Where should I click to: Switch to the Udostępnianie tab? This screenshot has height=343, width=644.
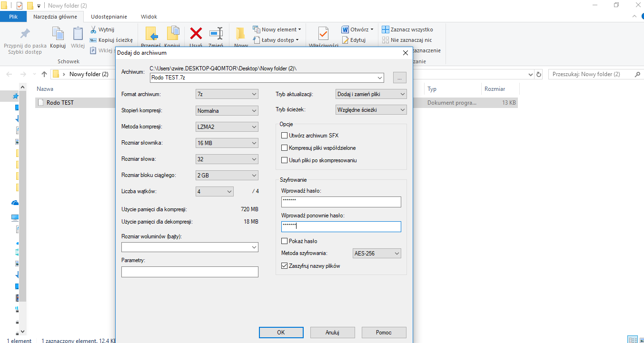click(109, 17)
